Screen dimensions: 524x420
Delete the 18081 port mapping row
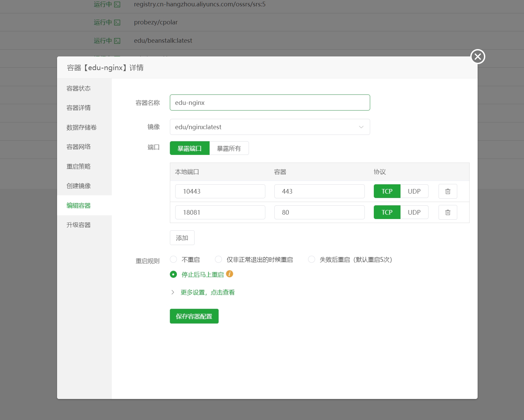point(448,212)
